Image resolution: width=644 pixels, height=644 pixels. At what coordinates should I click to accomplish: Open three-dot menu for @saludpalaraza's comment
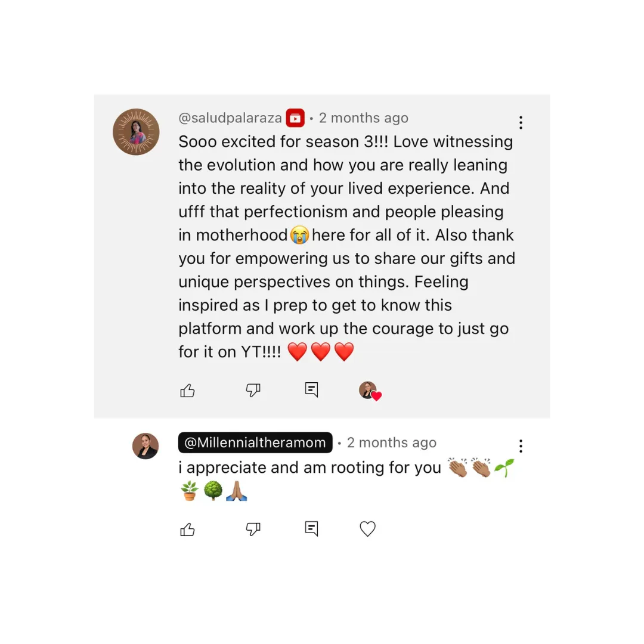[521, 122]
